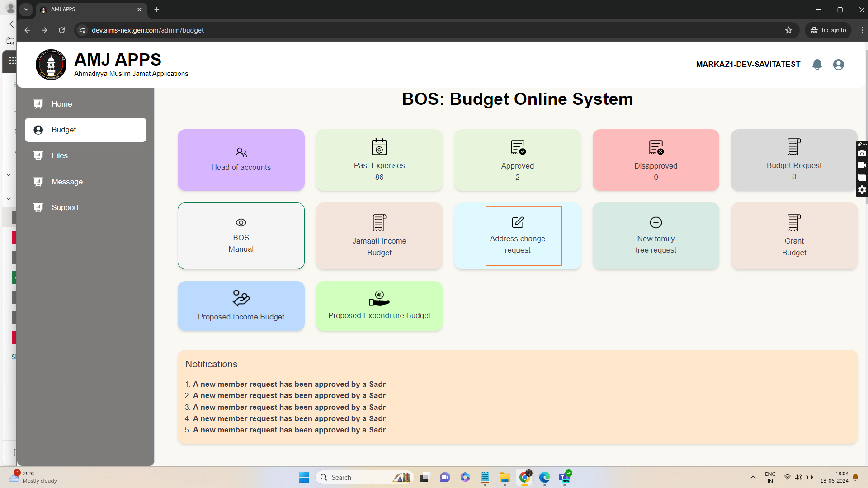Click the taskbar Search box
The image size is (868, 488).
pos(364,478)
